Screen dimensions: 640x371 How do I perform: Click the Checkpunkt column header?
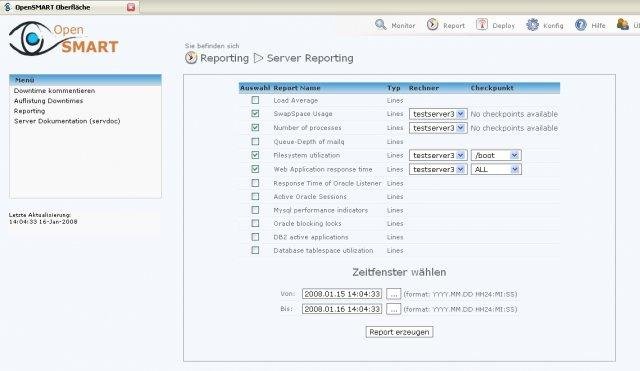tap(492, 88)
